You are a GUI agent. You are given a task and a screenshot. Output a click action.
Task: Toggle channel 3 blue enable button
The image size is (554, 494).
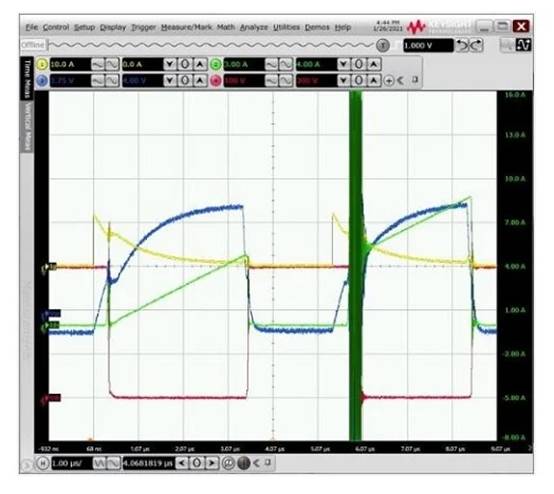click(x=42, y=81)
